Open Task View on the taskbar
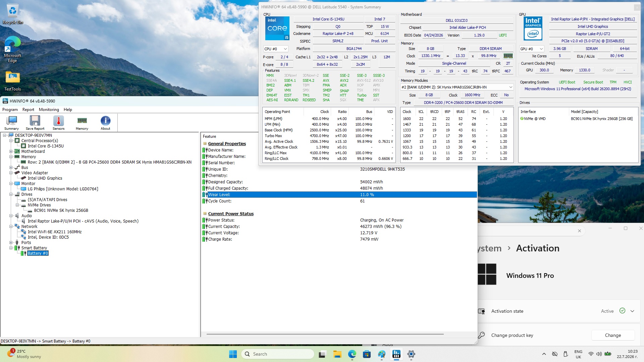The width and height of the screenshot is (644, 362). (x=322, y=354)
